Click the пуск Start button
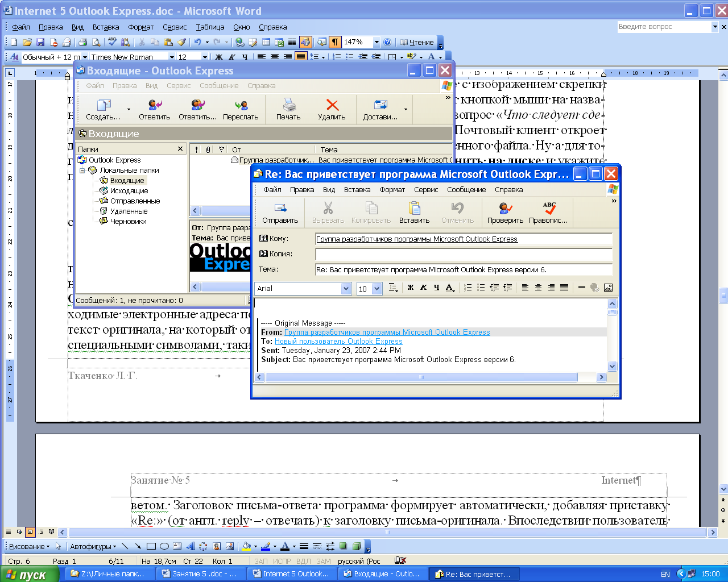The height and width of the screenshot is (582, 728). pyautogui.click(x=30, y=574)
